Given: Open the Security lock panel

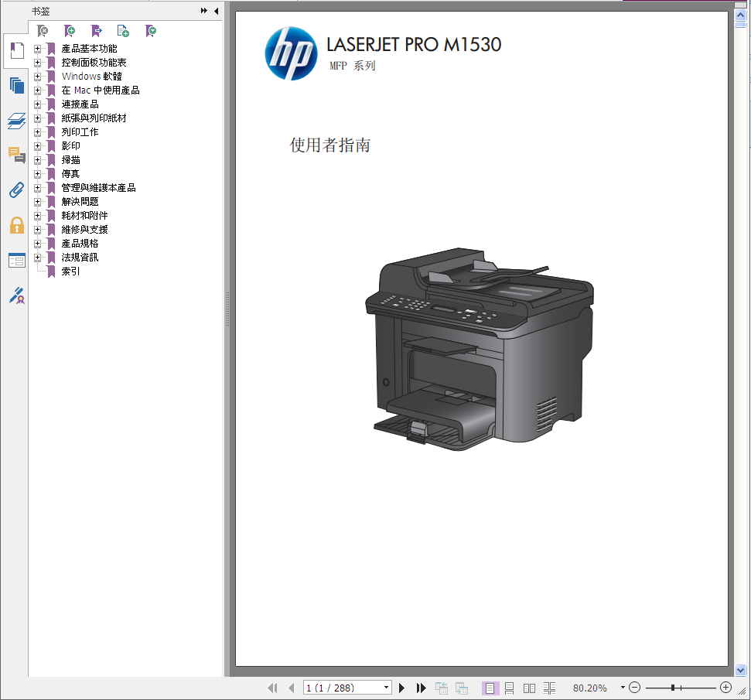Looking at the screenshot, I should coord(17,225).
